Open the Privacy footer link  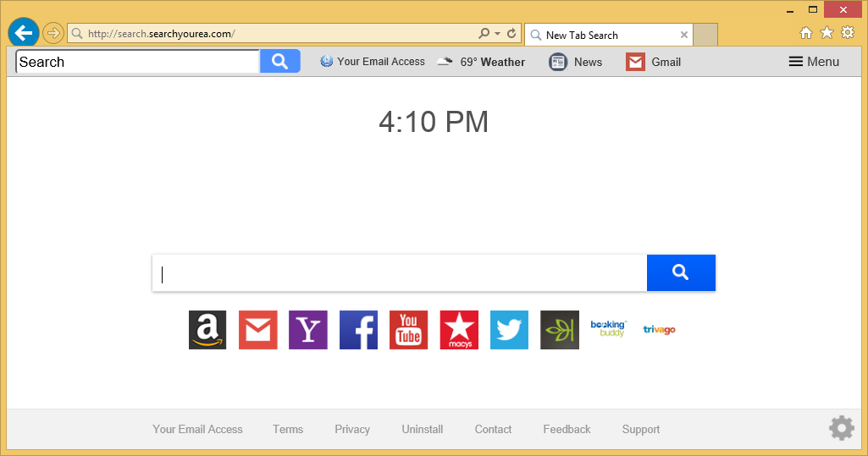click(x=352, y=430)
